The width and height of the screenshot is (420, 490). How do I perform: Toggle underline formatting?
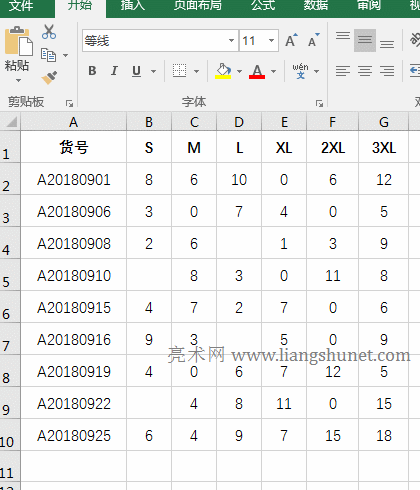click(x=136, y=71)
